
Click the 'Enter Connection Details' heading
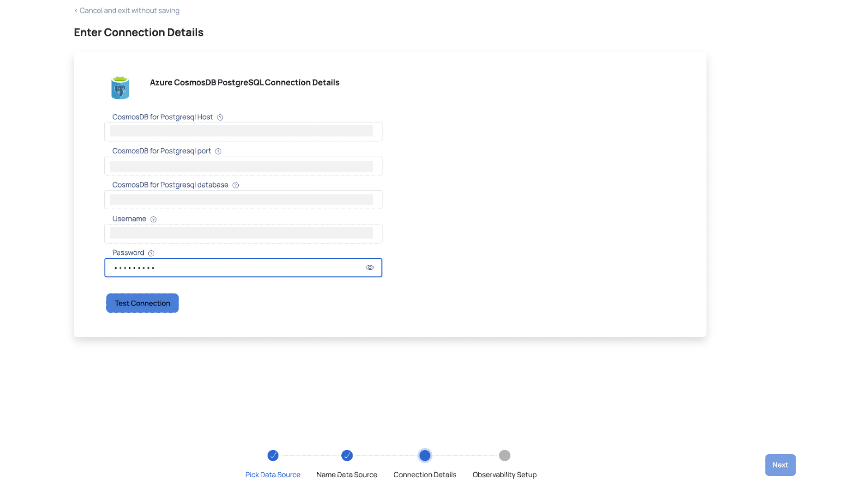pyautogui.click(x=139, y=33)
